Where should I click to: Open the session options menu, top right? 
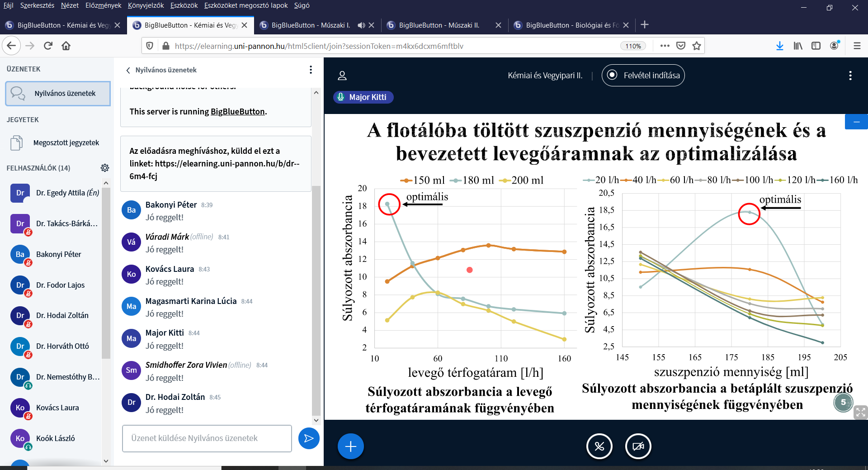(x=850, y=76)
